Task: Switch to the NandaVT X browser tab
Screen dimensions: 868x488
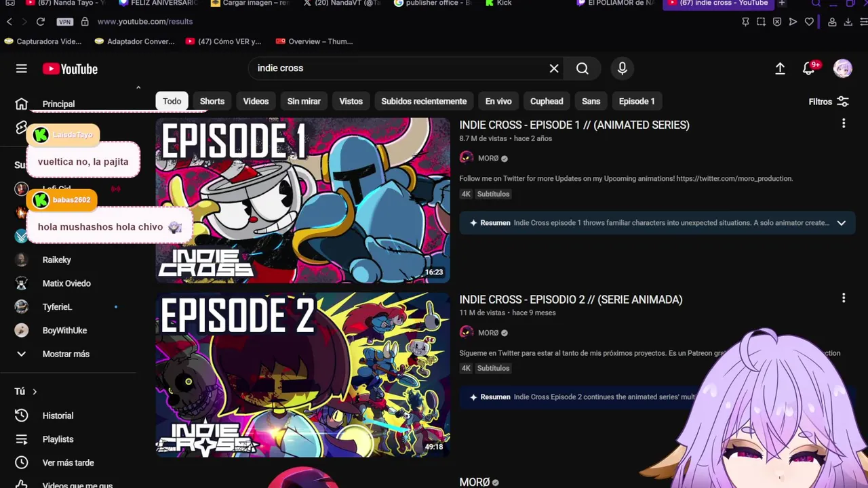Action: pyautogui.click(x=342, y=3)
